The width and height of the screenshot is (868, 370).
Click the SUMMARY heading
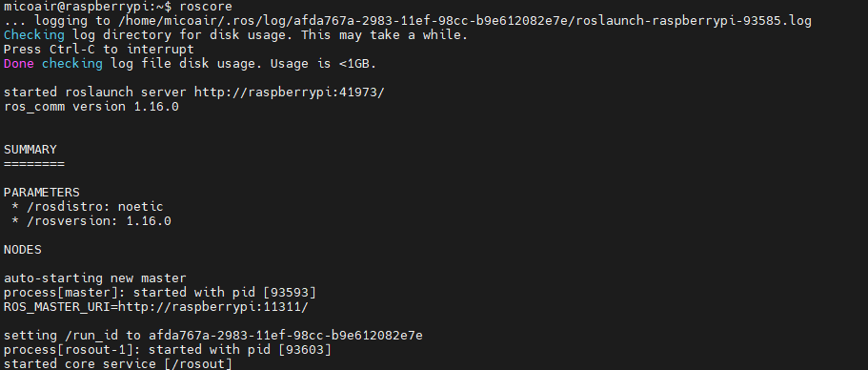coord(30,150)
